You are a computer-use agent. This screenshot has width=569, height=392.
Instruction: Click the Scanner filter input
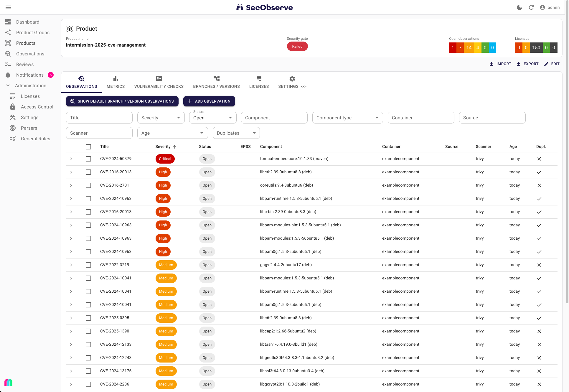click(x=99, y=133)
